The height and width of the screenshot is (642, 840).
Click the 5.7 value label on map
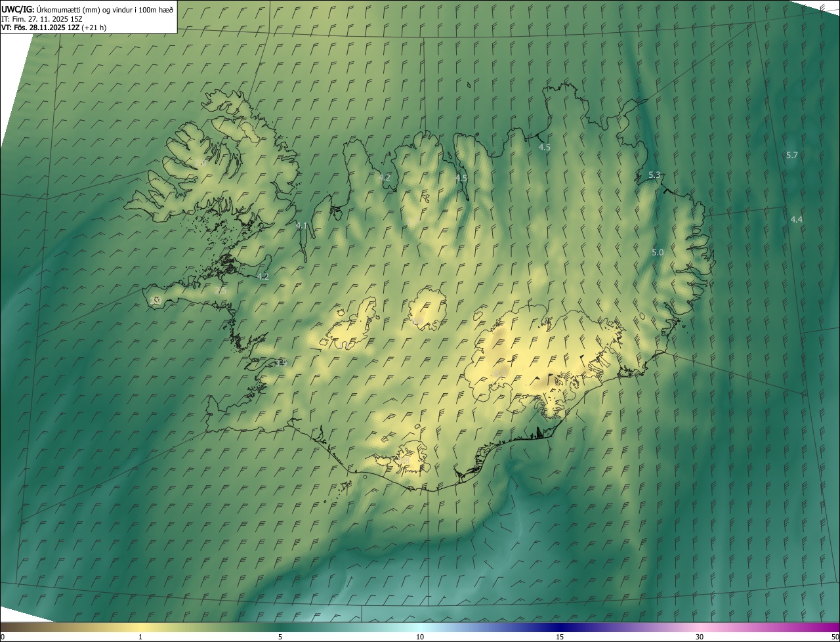(x=792, y=156)
